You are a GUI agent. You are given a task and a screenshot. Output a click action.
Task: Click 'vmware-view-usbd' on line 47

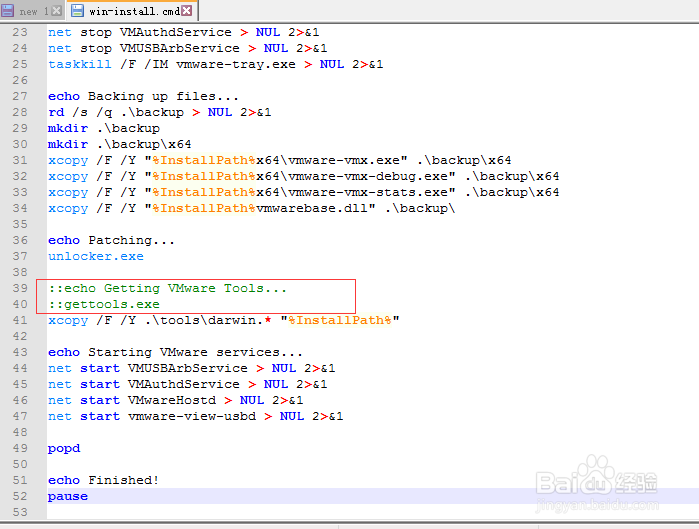click(192, 416)
